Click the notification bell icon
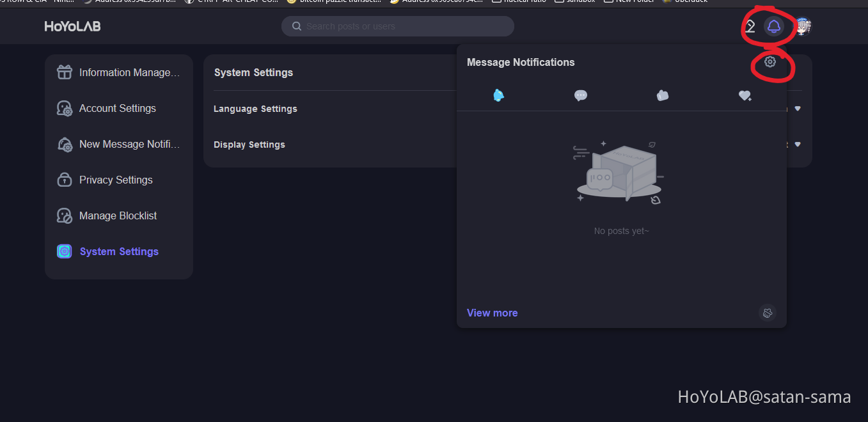 [773, 26]
